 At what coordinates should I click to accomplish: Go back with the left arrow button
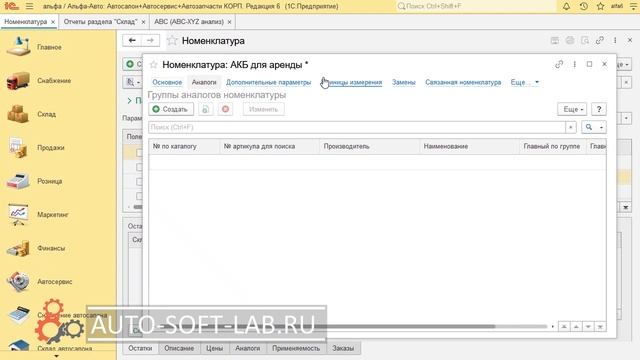tap(132, 40)
